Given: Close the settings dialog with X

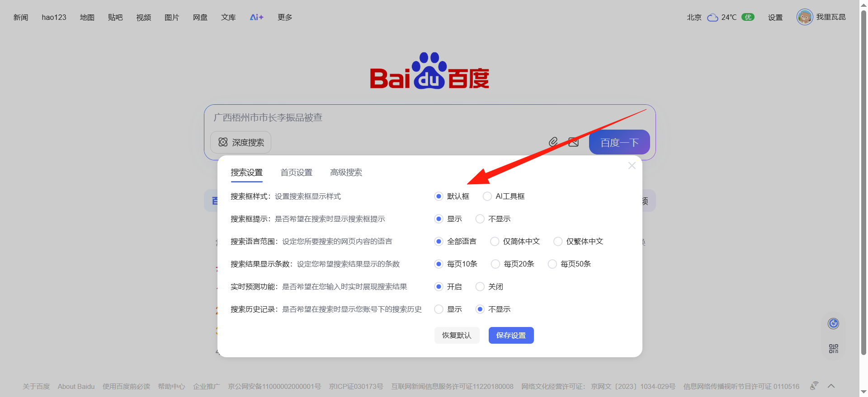Looking at the screenshot, I should coord(632,166).
